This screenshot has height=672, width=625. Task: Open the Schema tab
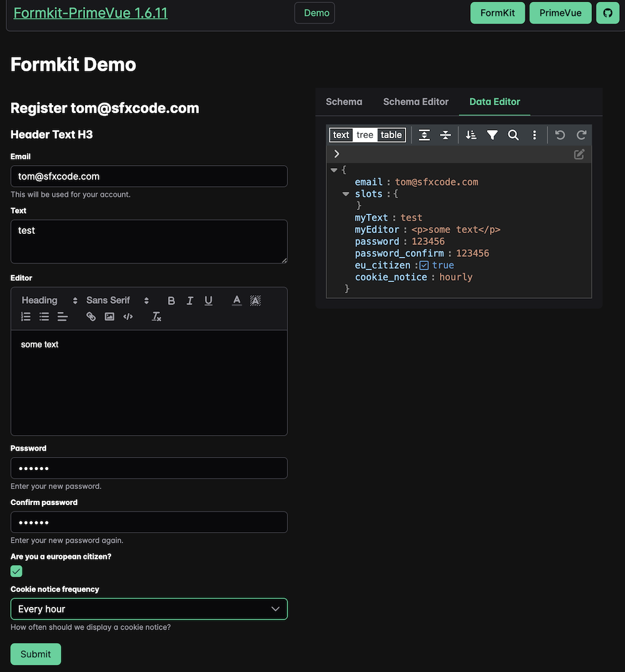tap(344, 102)
